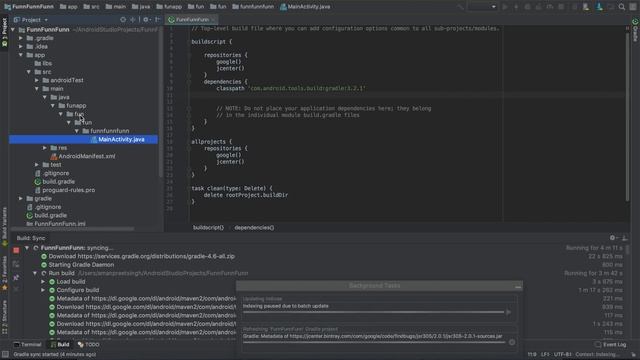Click funnfunnfunn in the breadcrumb bar
Viewport: 640px width, 360px height.
[253, 7]
